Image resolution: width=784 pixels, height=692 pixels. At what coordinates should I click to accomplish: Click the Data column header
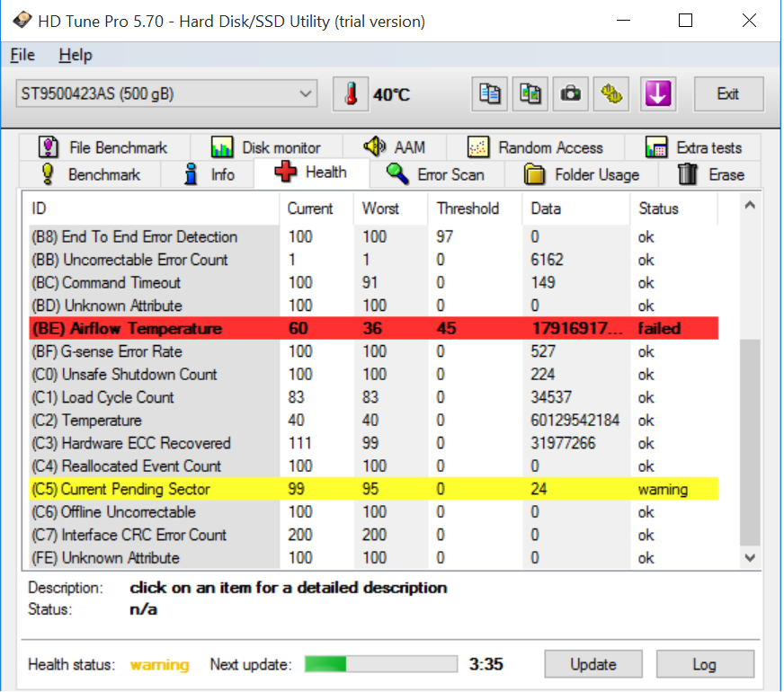(576, 208)
